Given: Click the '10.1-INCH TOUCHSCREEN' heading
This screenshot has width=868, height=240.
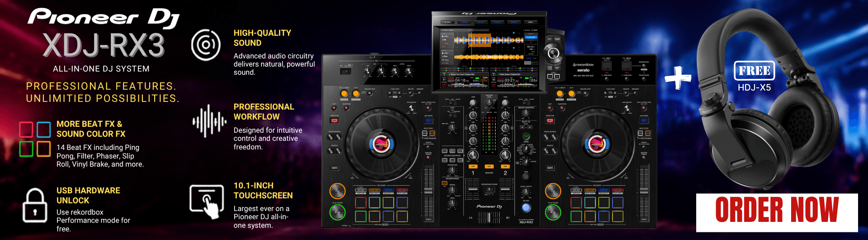Looking at the screenshot, I should coord(263,191).
